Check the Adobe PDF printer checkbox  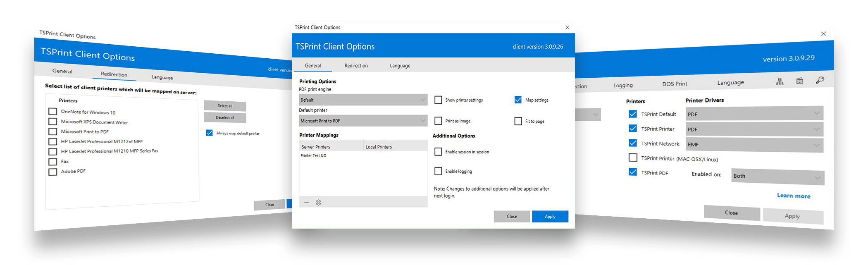pos(52,172)
